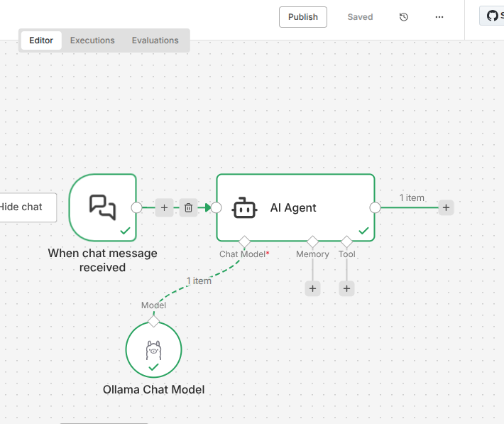Click the chat trigger output circle connector
Image resolution: width=504 pixels, height=424 pixels.
point(137,207)
